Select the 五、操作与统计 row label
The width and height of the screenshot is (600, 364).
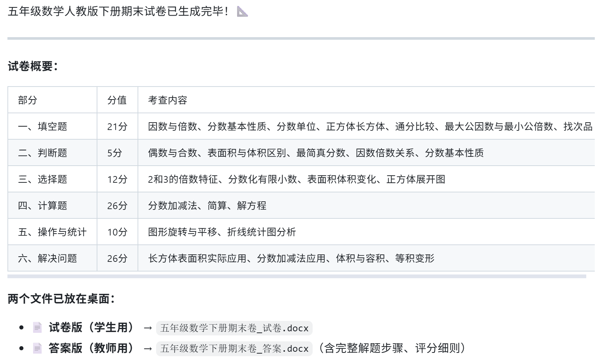point(52,232)
